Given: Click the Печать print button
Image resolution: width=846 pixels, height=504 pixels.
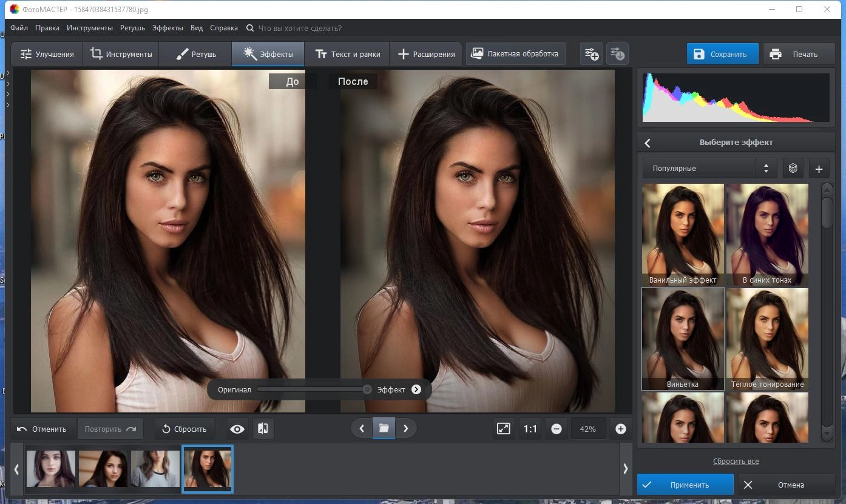Looking at the screenshot, I should 798,54.
